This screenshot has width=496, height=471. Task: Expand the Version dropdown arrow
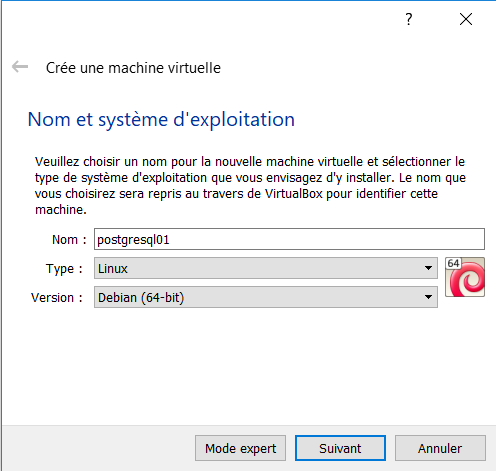pos(429,297)
